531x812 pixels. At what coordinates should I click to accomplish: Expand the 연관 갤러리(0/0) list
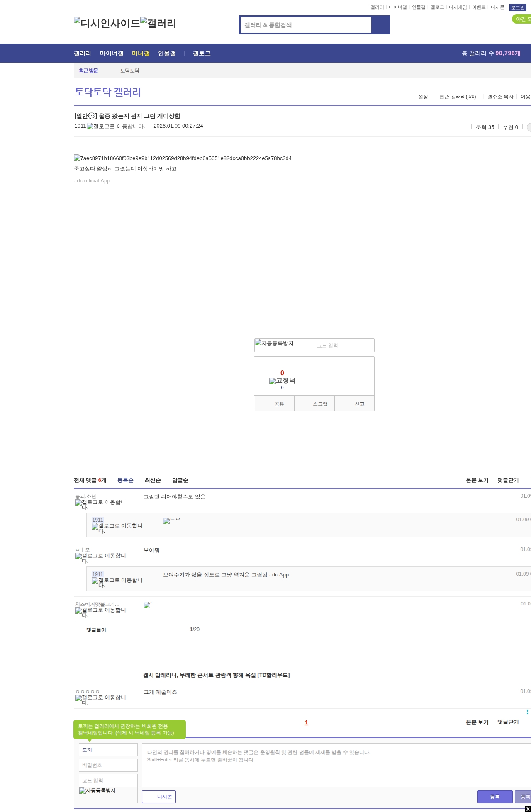pos(458,97)
